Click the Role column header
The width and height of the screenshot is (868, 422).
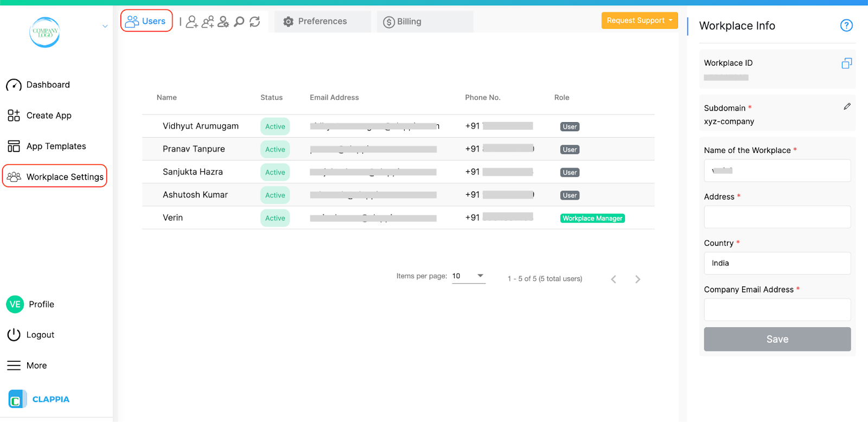561,98
